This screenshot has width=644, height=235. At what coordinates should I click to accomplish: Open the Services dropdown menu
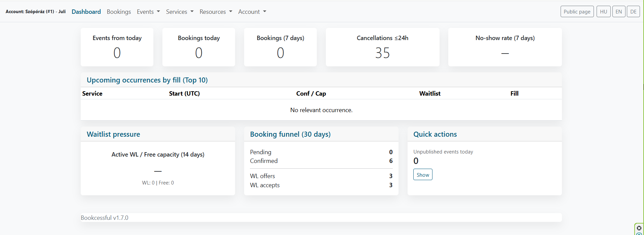[x=180, y=12]
